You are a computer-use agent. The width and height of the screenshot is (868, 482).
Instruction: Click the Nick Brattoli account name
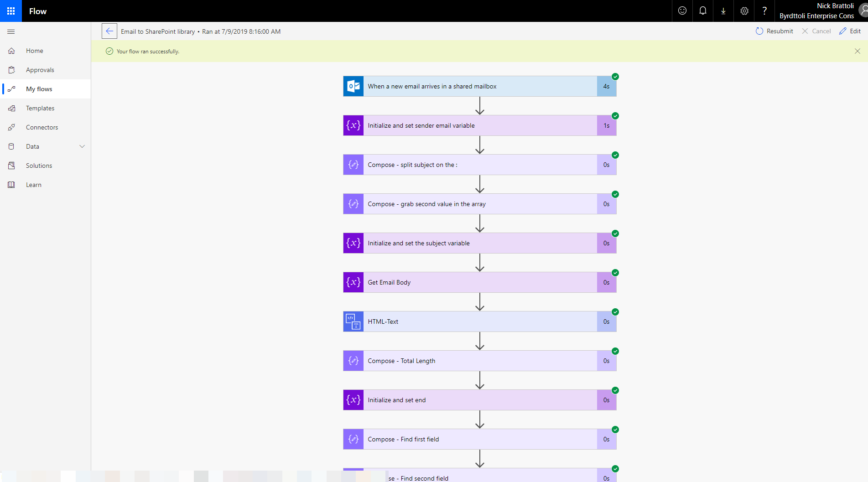point(835,6)
